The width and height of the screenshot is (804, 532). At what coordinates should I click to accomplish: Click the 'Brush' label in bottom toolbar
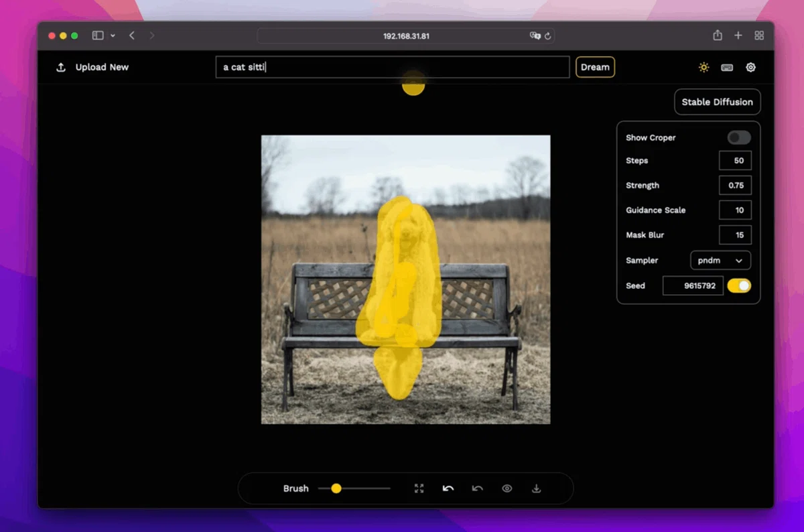click(295, 488)
